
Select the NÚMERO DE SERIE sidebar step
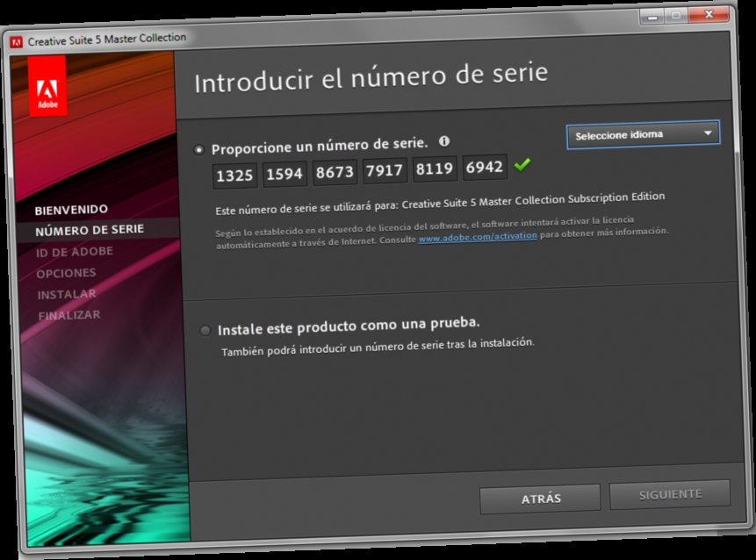pos(90,230)
